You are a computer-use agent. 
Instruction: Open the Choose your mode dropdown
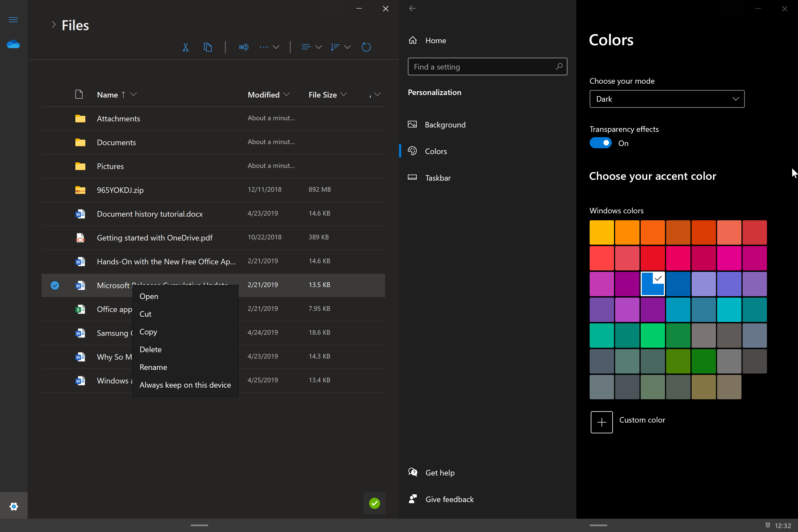(x=666, y=99)
